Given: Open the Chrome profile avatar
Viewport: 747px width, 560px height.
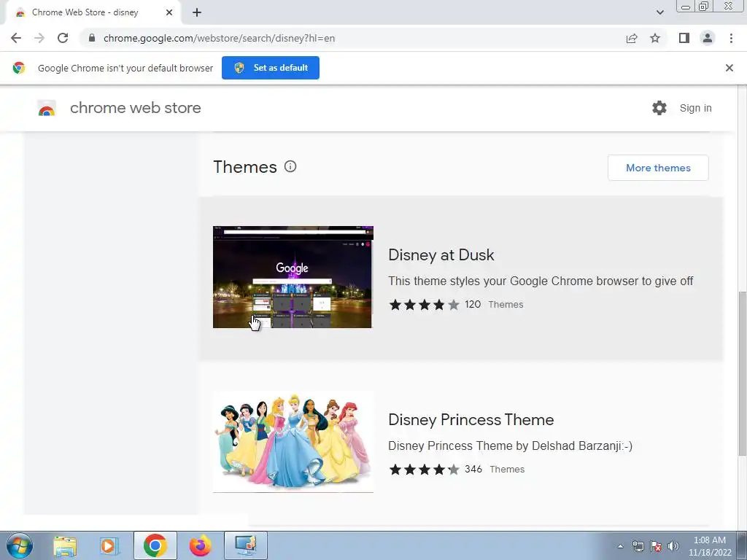Looking at the screenshot, I should click(708, 38).
